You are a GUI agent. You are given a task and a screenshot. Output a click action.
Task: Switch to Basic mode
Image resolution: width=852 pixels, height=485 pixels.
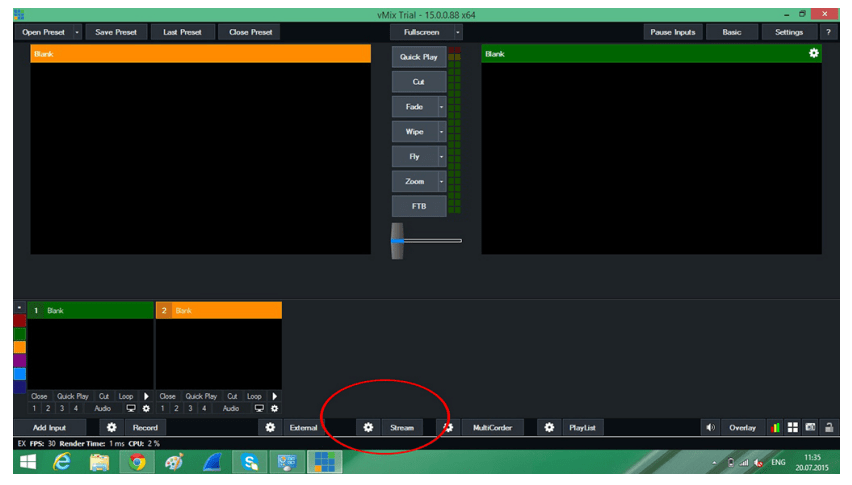point(731,32)
